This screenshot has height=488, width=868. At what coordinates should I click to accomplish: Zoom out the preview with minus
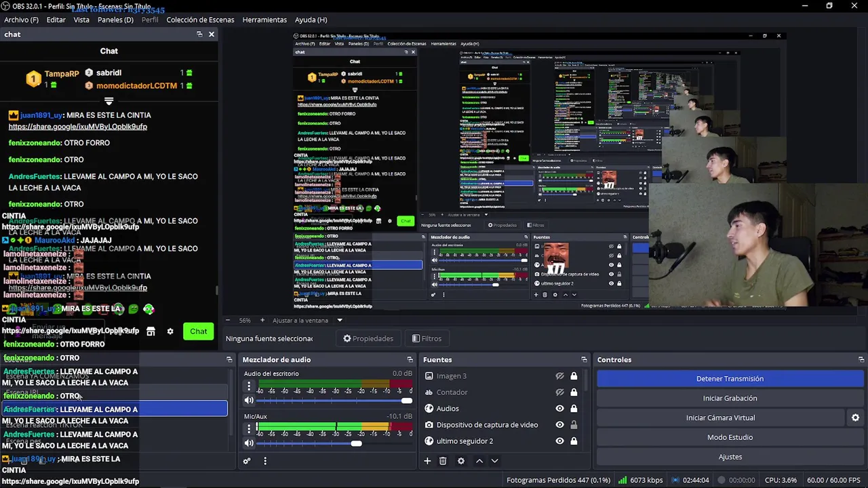(228, 320)
